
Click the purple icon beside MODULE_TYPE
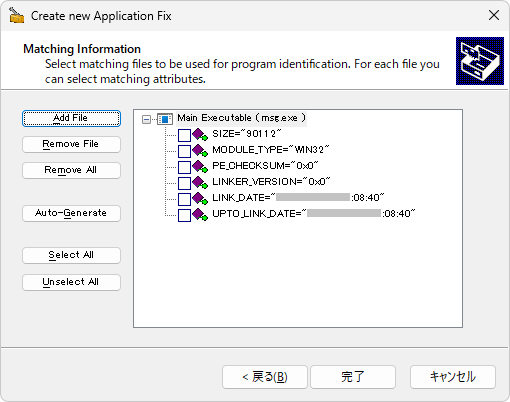(x=200, y=150)
